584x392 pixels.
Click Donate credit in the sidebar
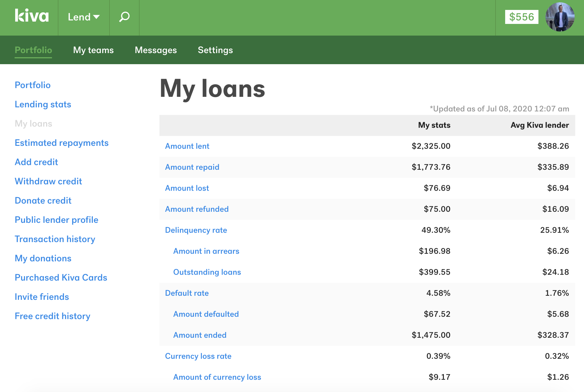(43, 200)
